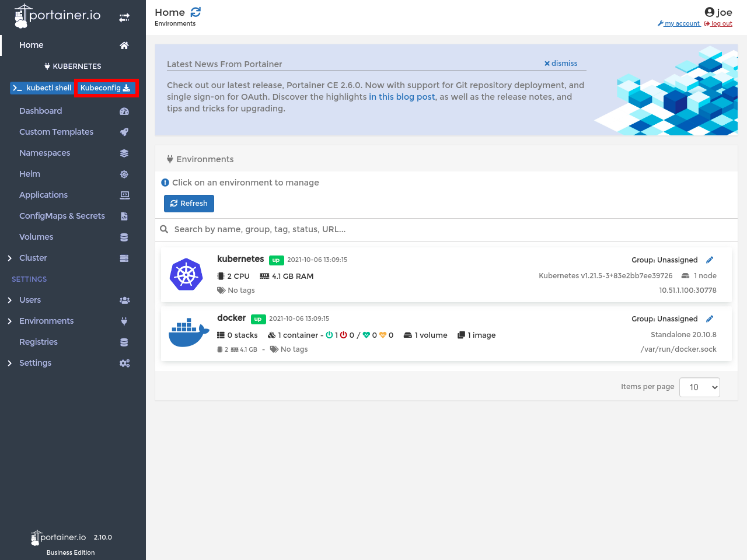Image resolution: width=747 pixels, height=560 pixels.
Task: Open the Home menu item
Action: (x=32, y=45)
